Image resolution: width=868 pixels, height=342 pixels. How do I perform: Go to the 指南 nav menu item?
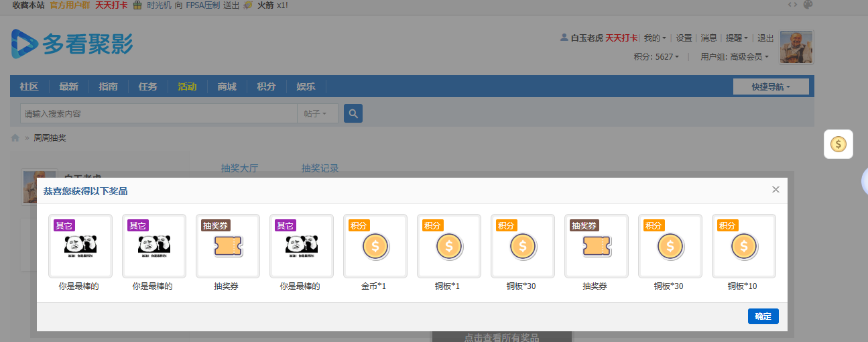point(108,87)
